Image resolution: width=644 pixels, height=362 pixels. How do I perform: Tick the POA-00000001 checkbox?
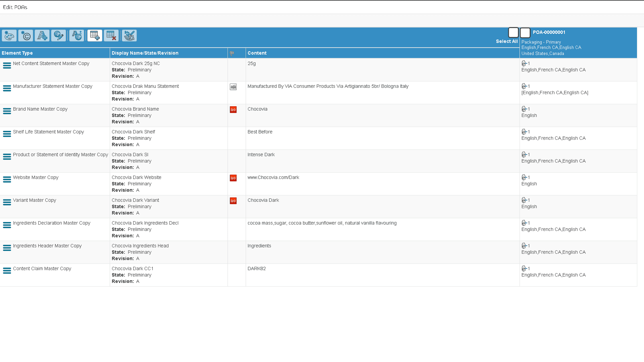pos(525,33)
